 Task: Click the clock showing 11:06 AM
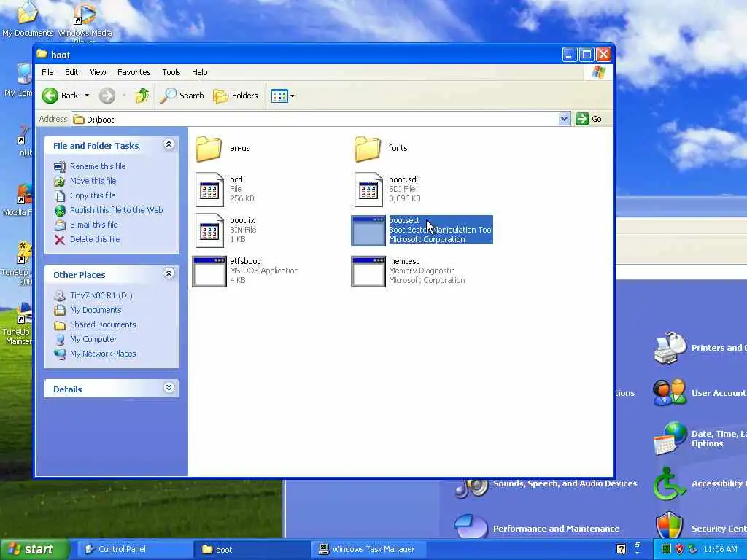point(720,550)
